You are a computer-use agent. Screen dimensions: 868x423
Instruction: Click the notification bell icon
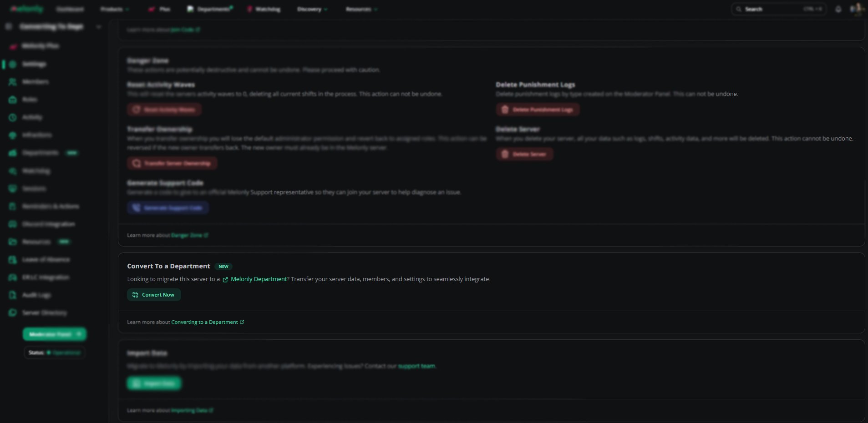838,9
